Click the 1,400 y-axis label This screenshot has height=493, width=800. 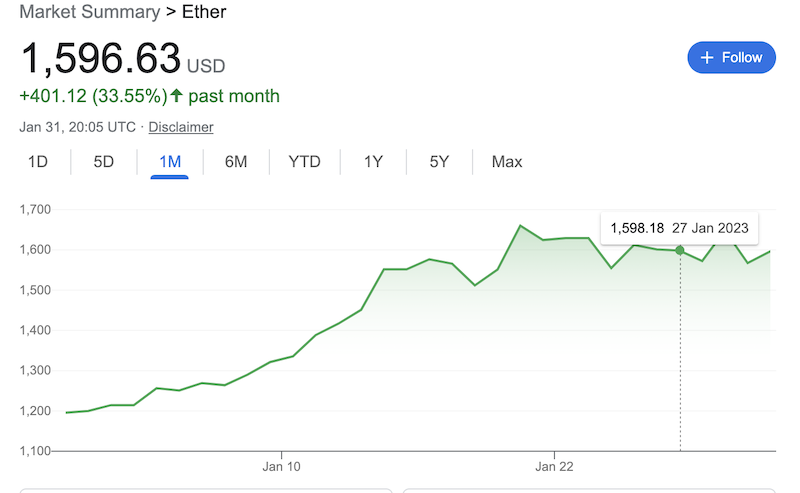click(x=35, y=330)
